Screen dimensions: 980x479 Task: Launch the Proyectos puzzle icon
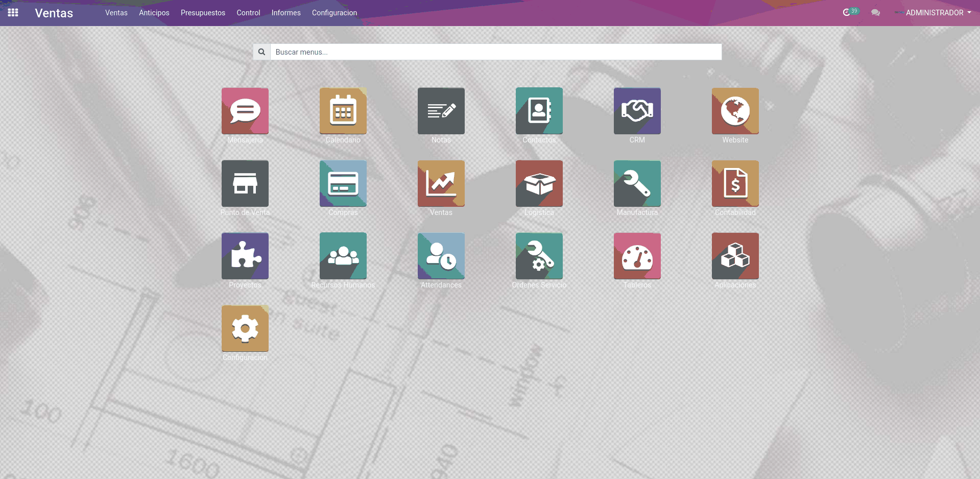coord(245,256)
